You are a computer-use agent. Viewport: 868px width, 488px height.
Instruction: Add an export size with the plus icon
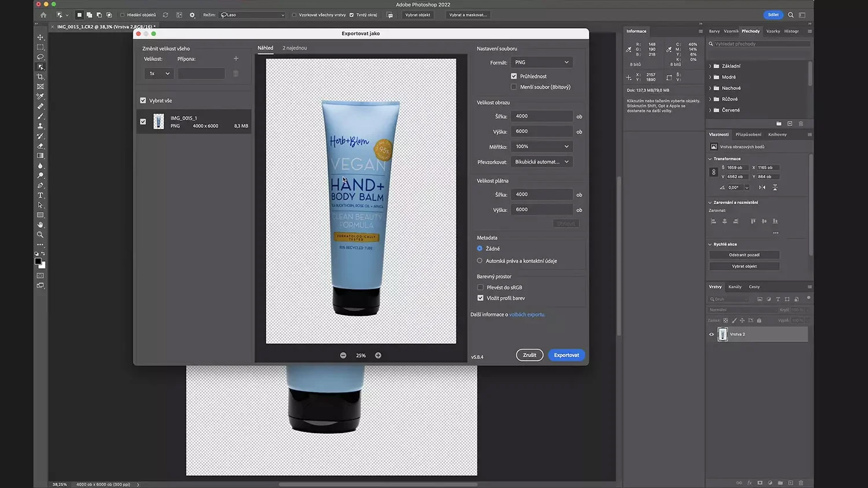click(x=236, y=58)
